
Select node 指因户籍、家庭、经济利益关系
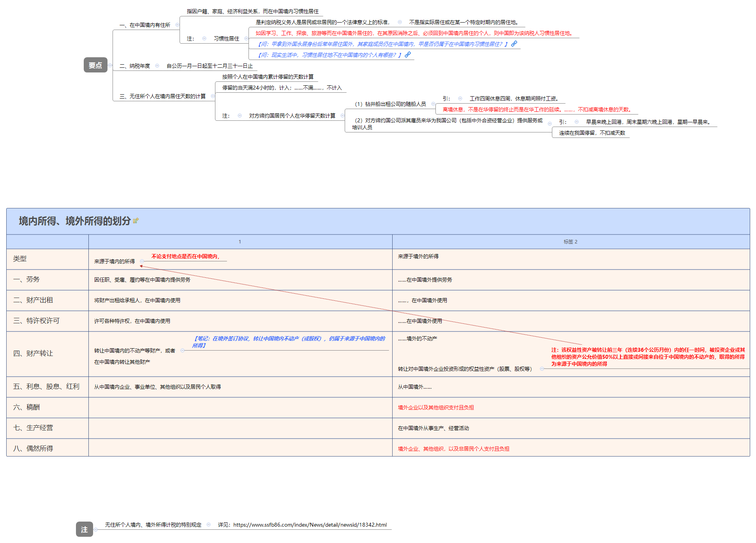(x=253, y=11)
